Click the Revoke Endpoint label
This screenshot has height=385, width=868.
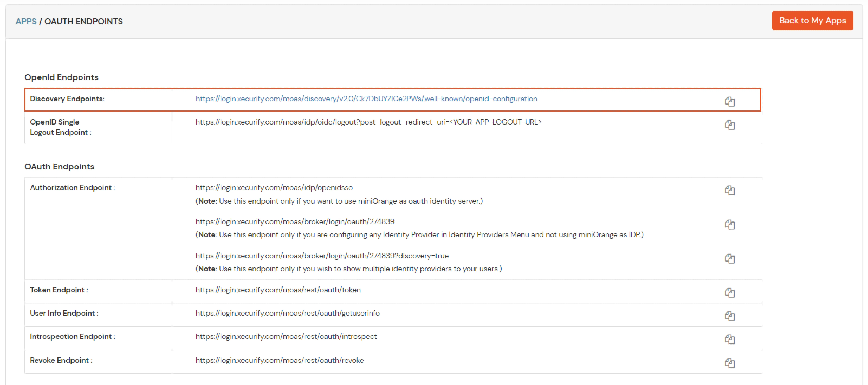(x=61, y=360)
